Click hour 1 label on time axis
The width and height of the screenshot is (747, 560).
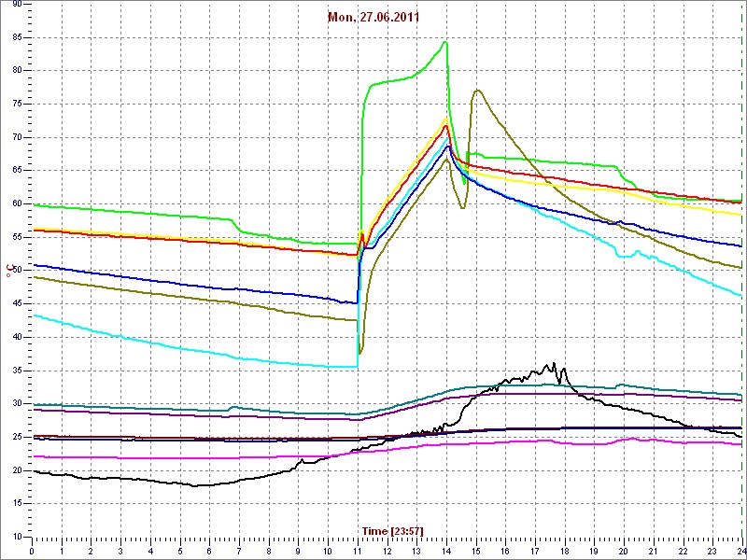[62, 553]
